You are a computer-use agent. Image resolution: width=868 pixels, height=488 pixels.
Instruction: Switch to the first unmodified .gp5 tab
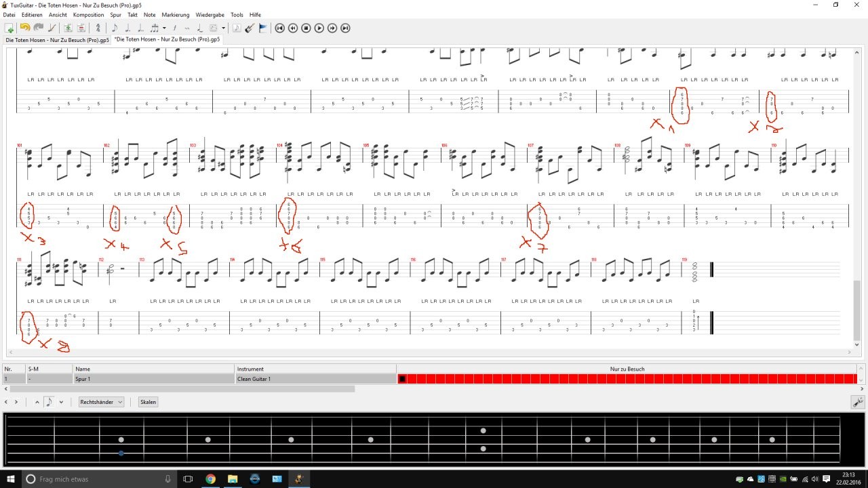tap(57, 40)
